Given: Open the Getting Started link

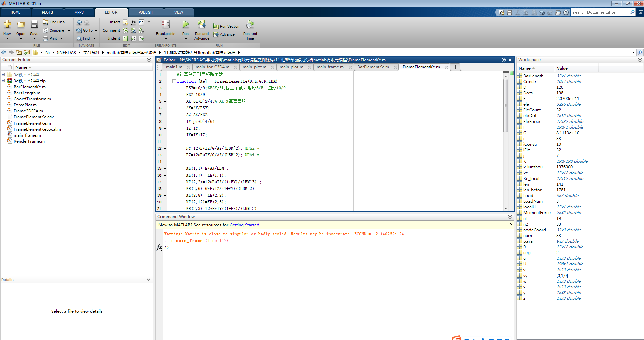Looking at the screenshot, I should [244, 225].
